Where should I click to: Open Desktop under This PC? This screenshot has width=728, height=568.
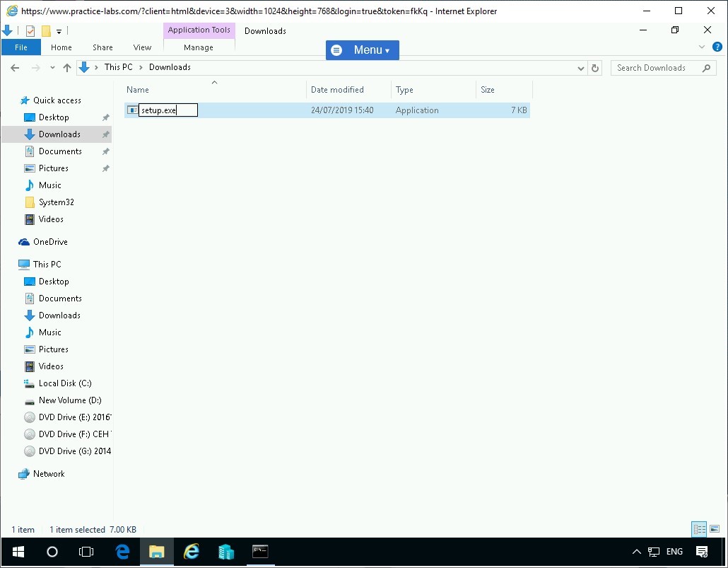[54, 282]
